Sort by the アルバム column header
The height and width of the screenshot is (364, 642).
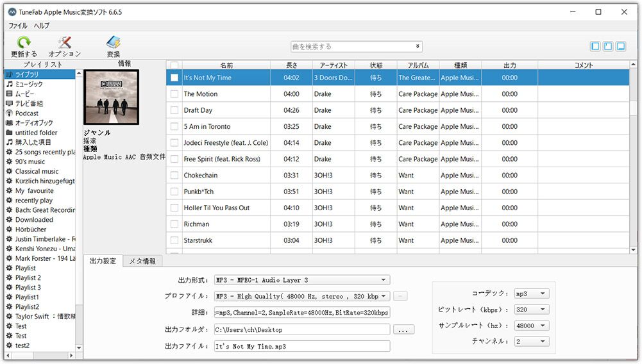tap(418, 65)
